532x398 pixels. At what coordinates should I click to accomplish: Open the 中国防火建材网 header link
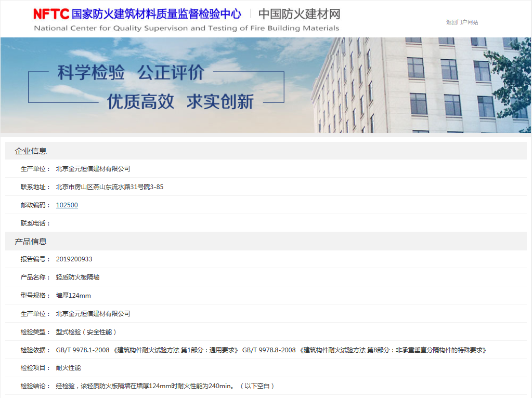[299, 14]
